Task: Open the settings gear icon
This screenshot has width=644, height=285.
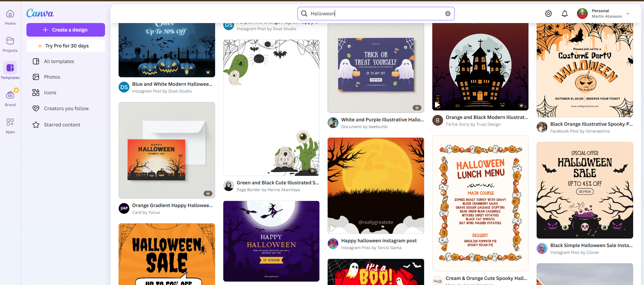Action: [548, 14]
